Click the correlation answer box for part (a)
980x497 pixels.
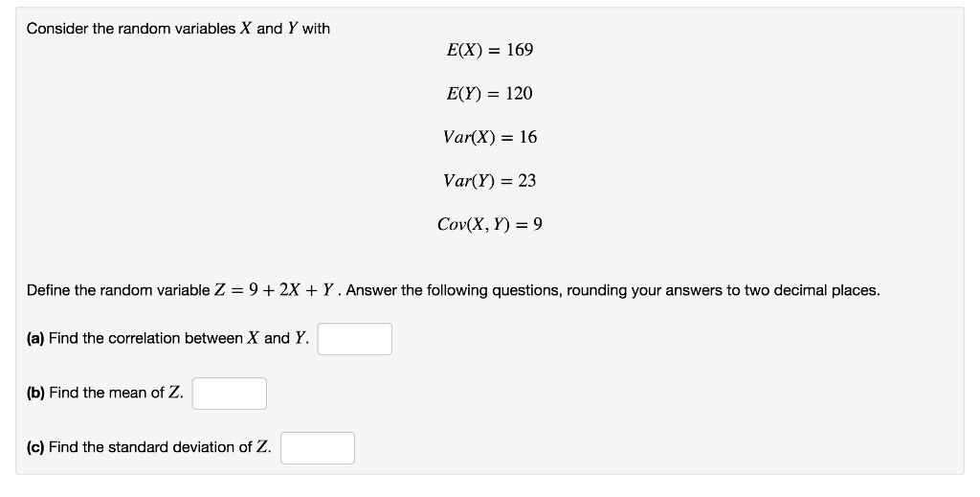(x=354, y=339)
